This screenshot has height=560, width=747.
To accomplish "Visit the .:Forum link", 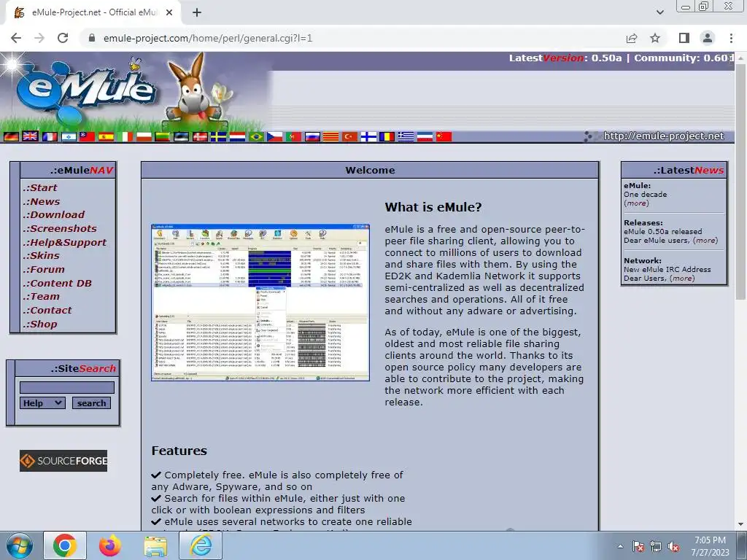I will pos(44,270).
